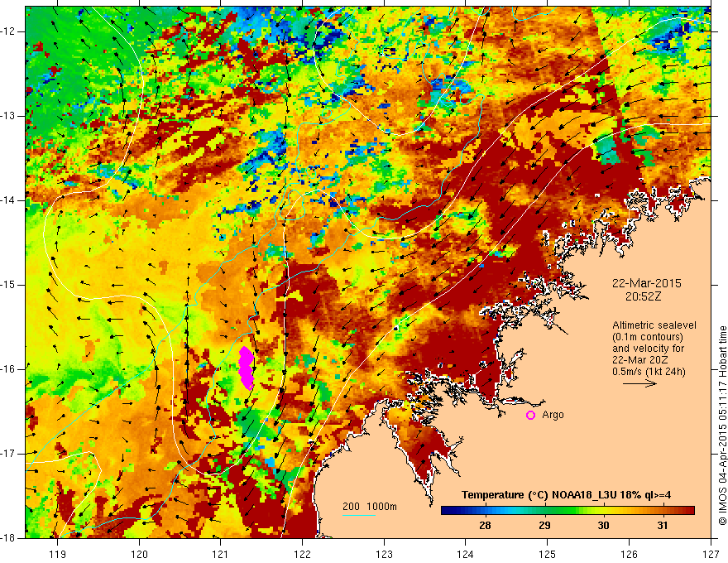Viewport: 728px width, 563px height.
Task: Click longitude axis label 127
Action: coord(711,554)
